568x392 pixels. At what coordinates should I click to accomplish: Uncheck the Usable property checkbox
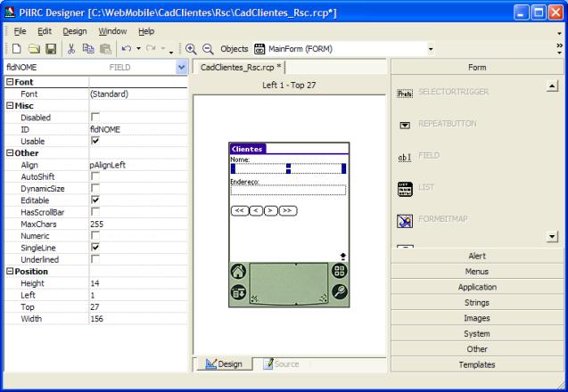click(x=95, y=141)
